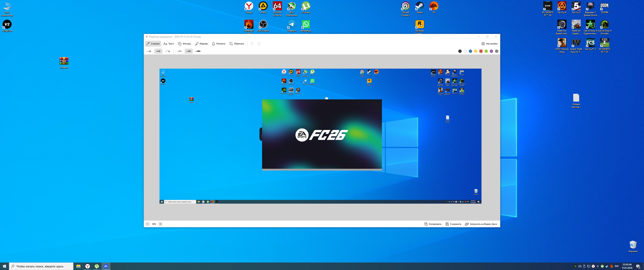The image size is (644, 270).
Task: Activate the Маркер tool
Action: (201, 43)
